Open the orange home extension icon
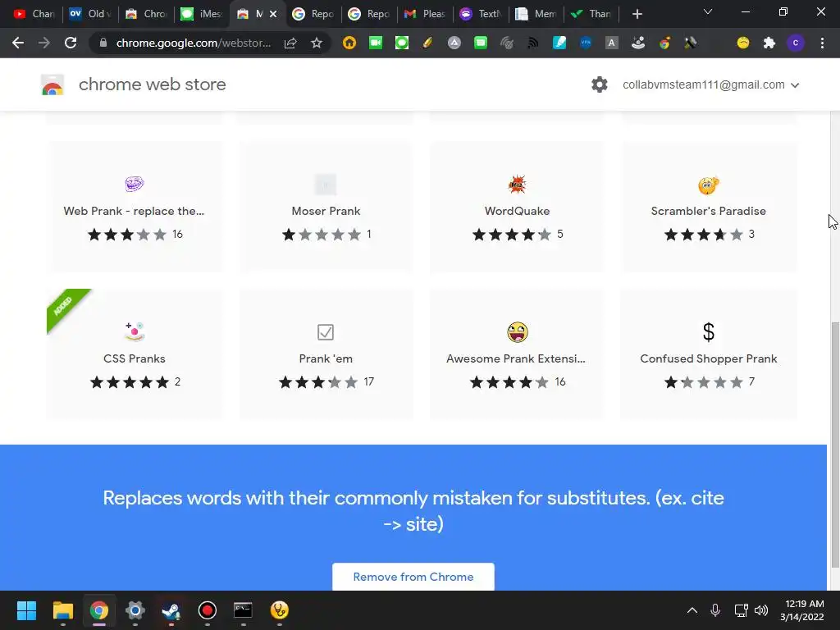 point(349,43)
